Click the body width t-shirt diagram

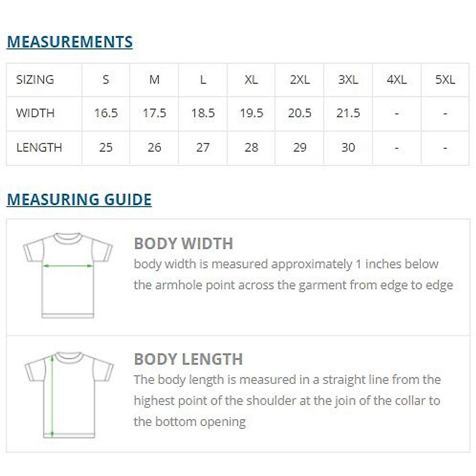coord(68,275)
